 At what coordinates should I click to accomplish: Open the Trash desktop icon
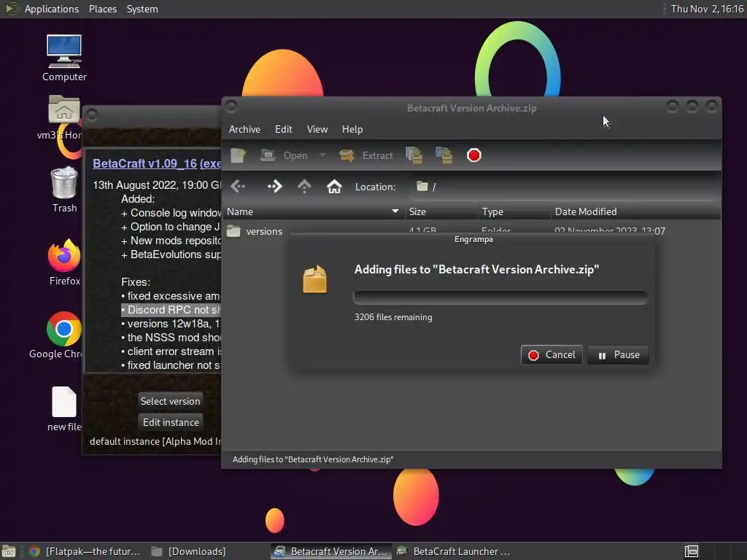(x=64, y=190)
